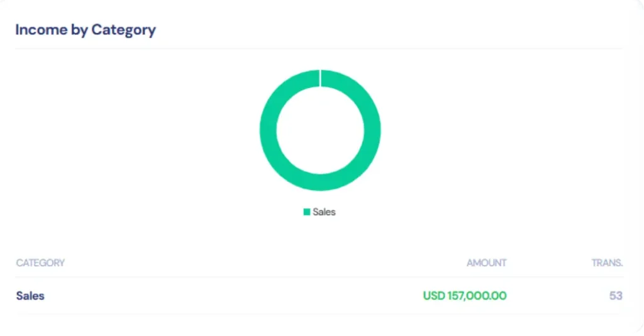Image resolution: width=644 pixels, height=336 pixels.
Task: Click the divider line beneath the Sales row
Action: tap(319, 314)
